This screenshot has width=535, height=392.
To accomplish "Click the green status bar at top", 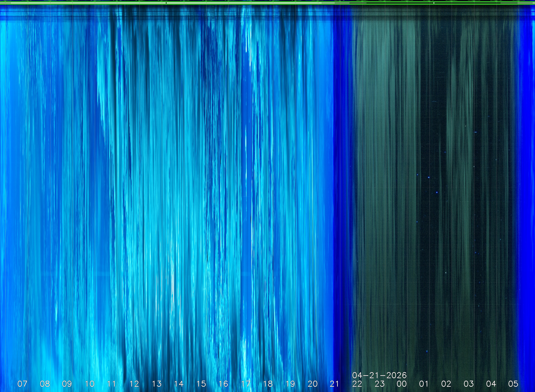I will 268,2.
